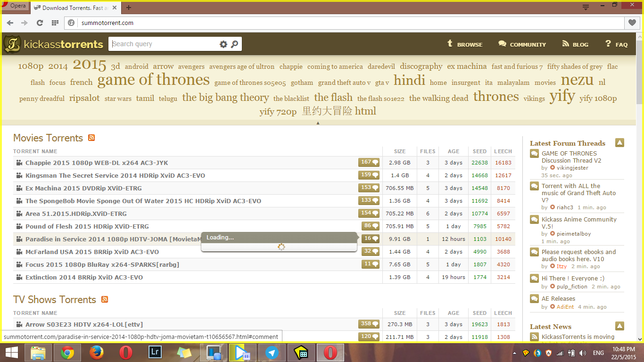The image size is (644, 362).
Task: Show hidden system tray icons
Action: tap(514, 353)
